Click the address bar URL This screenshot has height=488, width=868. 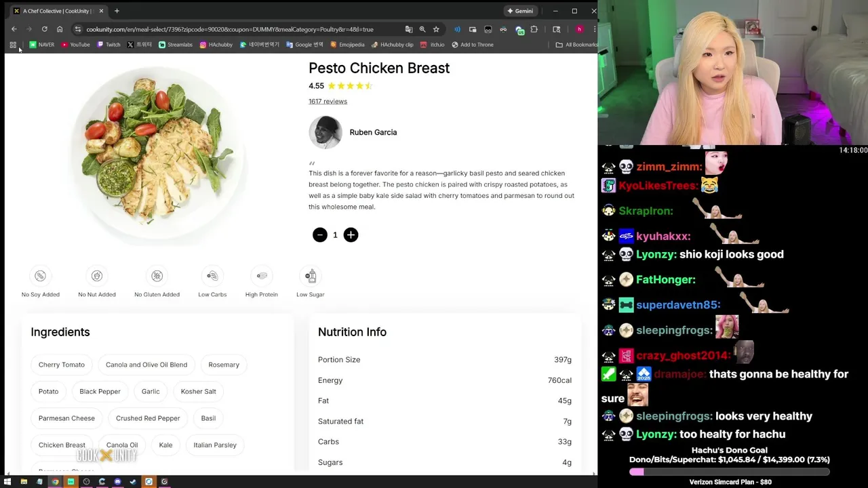(x=230, y=29)
